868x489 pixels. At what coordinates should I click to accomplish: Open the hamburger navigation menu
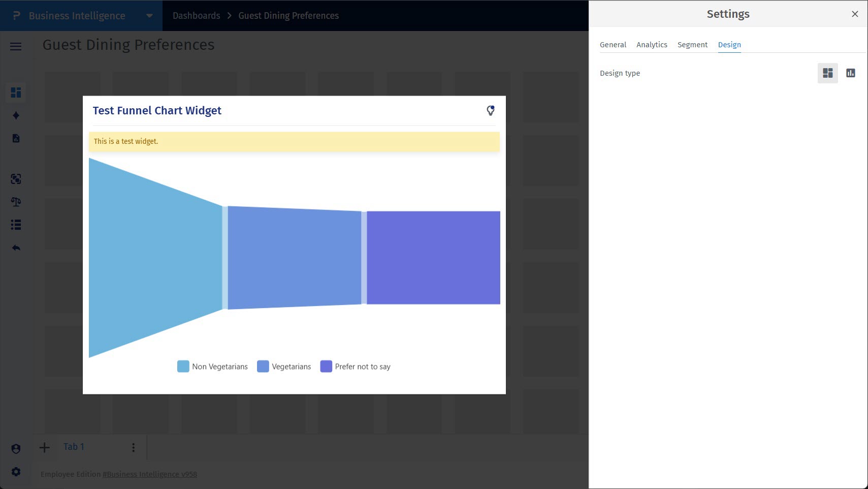15,46
